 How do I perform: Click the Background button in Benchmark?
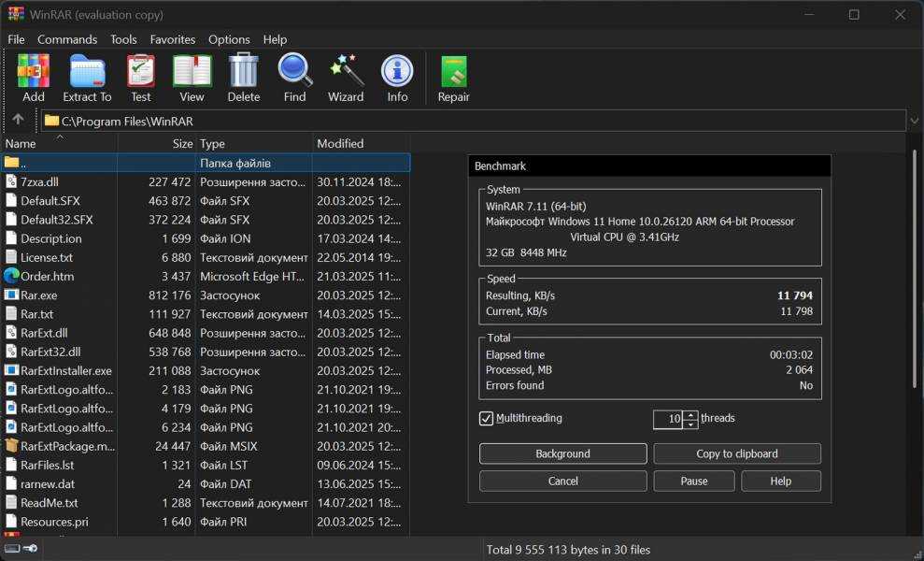pyautogui.click(x=562, y=453)
